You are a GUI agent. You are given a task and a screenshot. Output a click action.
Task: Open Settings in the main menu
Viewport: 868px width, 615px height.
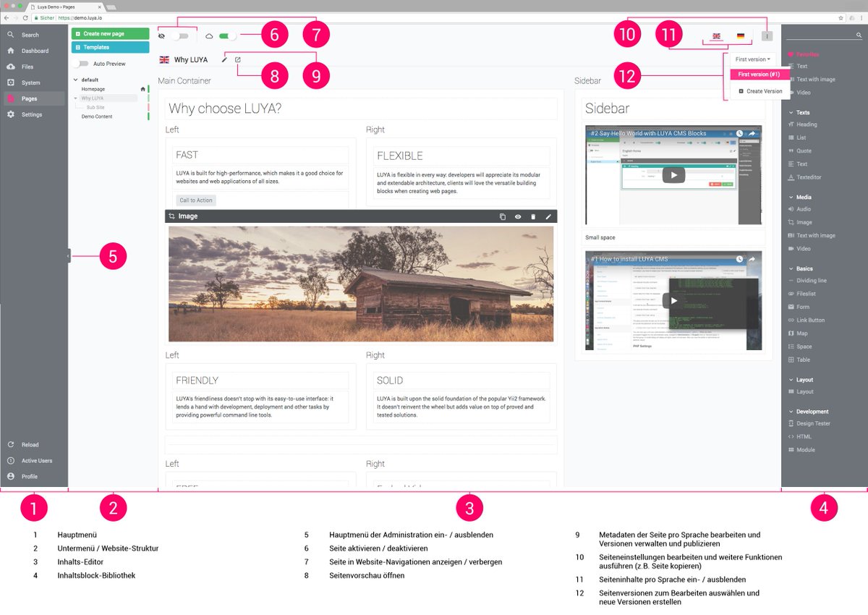point(32,114)
